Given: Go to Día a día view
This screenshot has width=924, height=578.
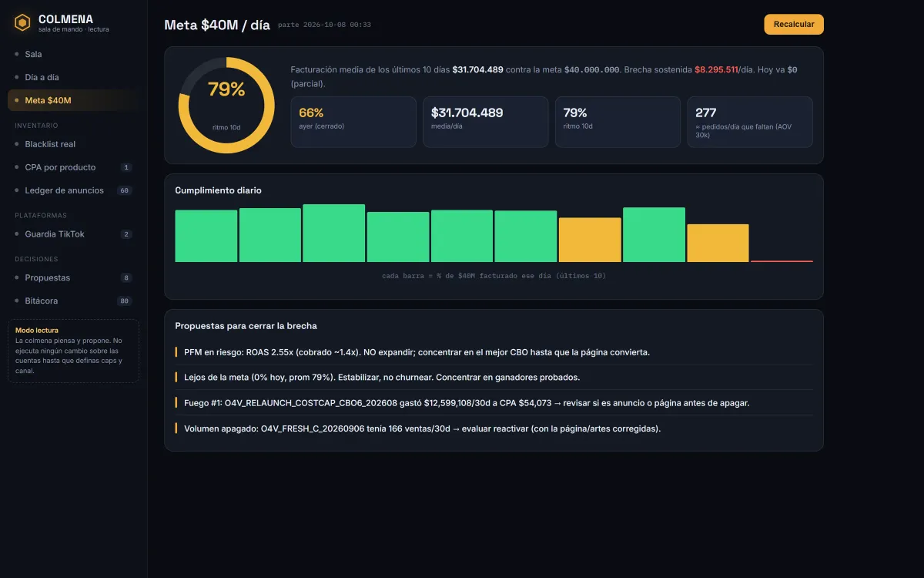Looking at the screenshot, I should tap(73, 77).
